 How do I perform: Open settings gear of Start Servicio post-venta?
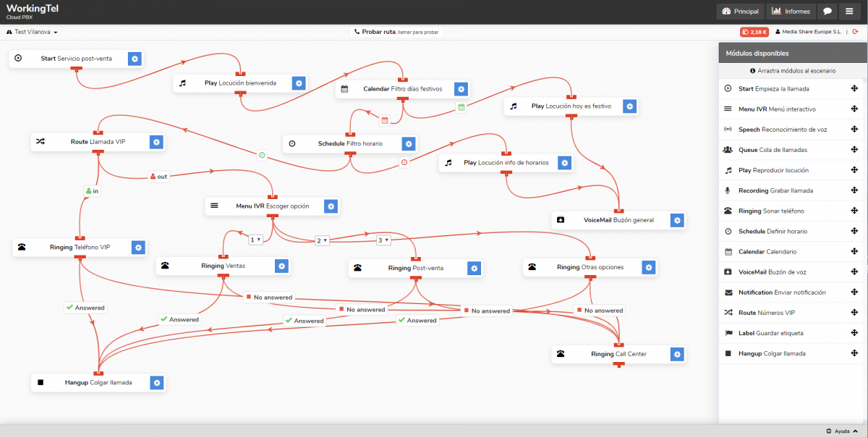pos(135,59)
